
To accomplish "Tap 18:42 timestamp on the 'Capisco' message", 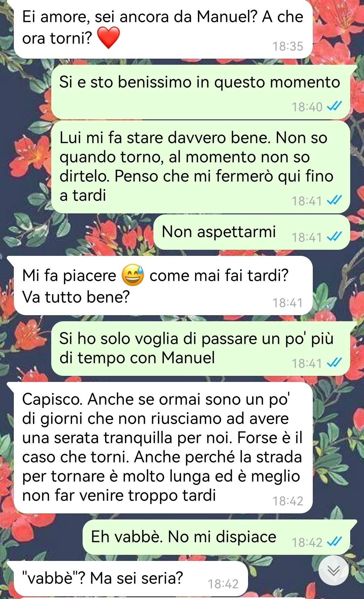I will 288,501.
